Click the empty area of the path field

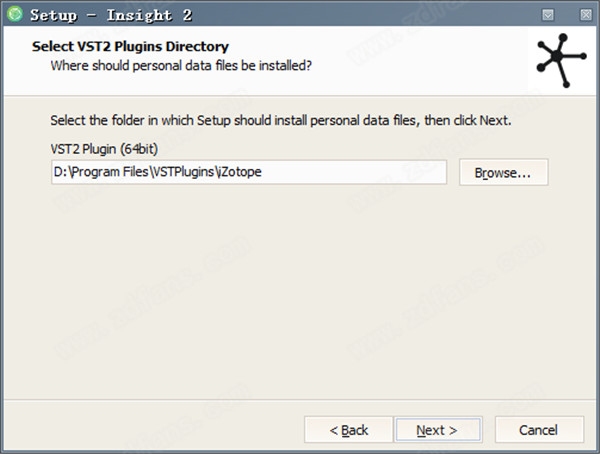352,172
